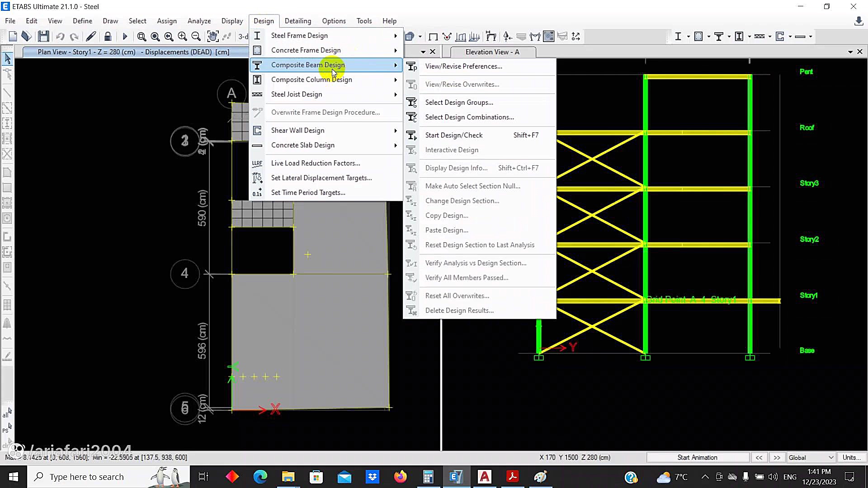The width and height of the screenshot is (868, 488).
Task: Click the previous step << button
Action: click(759, 457)
